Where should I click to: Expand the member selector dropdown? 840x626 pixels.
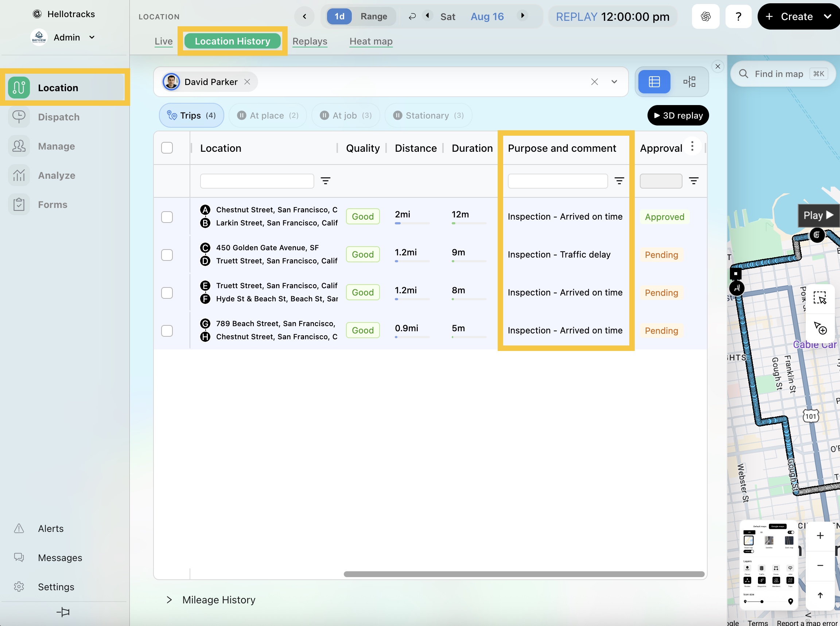tap(614, 81)
